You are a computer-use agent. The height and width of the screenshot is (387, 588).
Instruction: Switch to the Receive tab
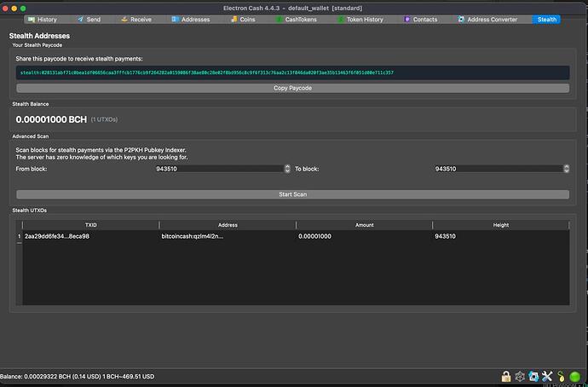pyautogui.click(x=136, y=19)
